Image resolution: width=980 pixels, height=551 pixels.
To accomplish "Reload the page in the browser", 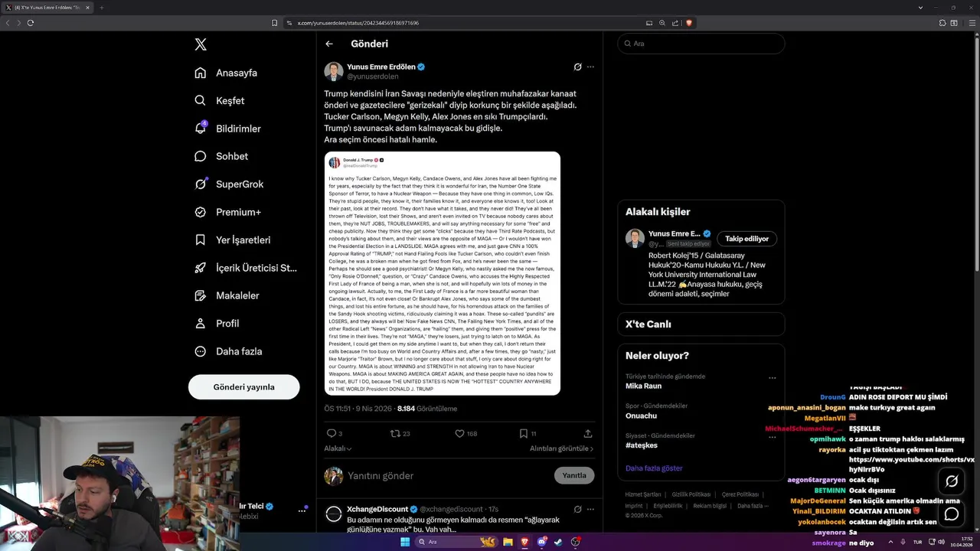I will click(x=31, y=23).
